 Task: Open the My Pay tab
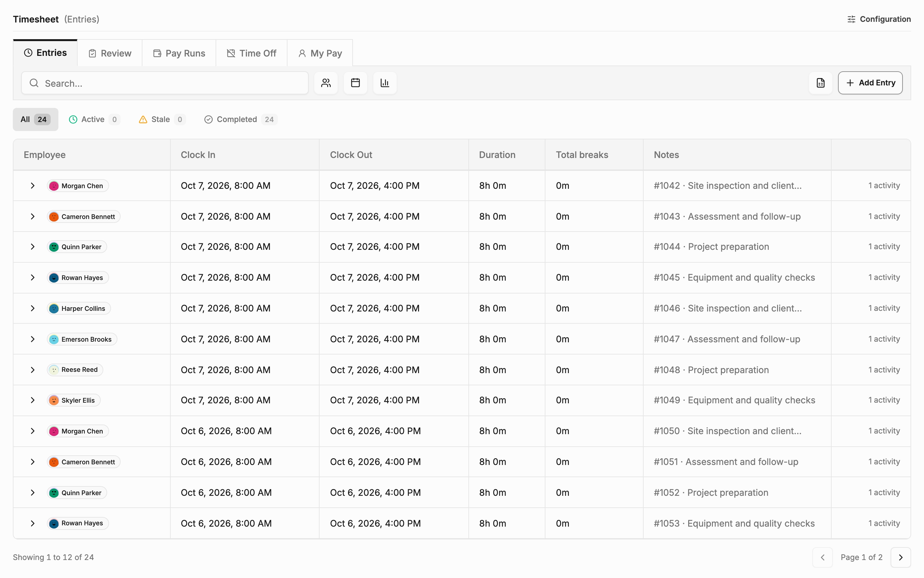(x=320, y=53)
